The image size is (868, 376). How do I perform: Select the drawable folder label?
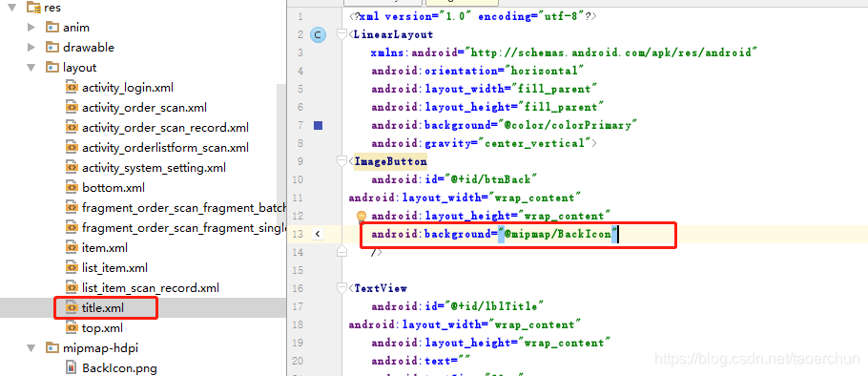click(x=89, y=48)
